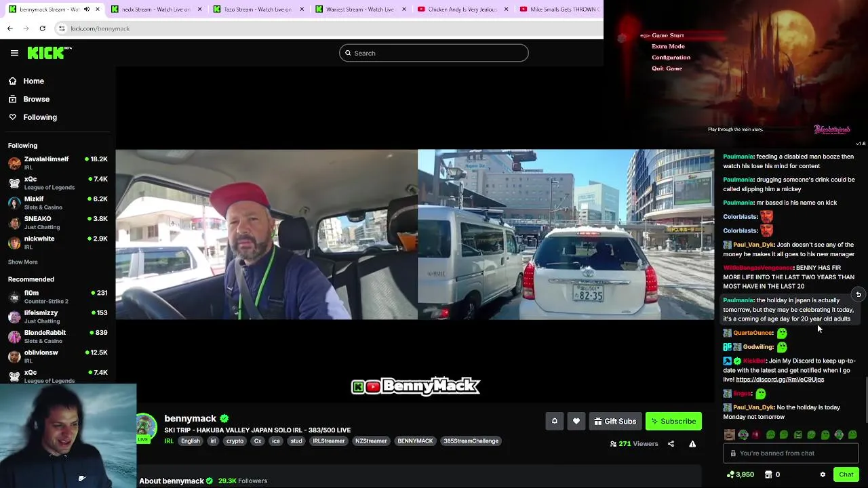
Task: Click the 3,950 channel points icon
Action: (730, 474)
